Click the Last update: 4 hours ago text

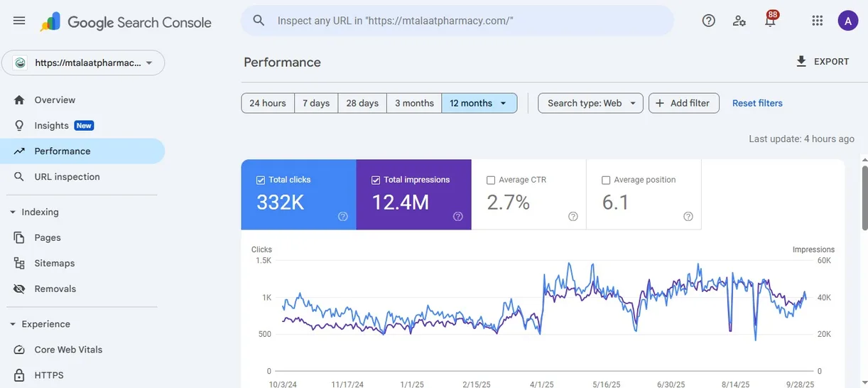coord(802,139)
